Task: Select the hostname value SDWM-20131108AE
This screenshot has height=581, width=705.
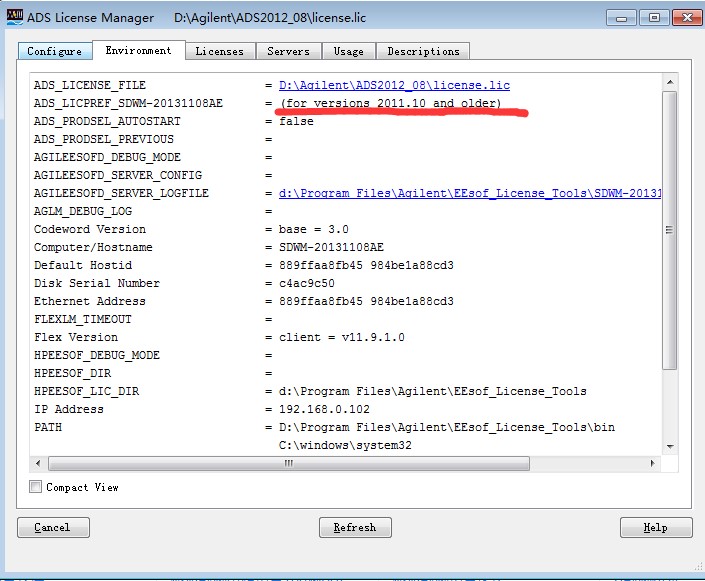Action: click(331, 247)
